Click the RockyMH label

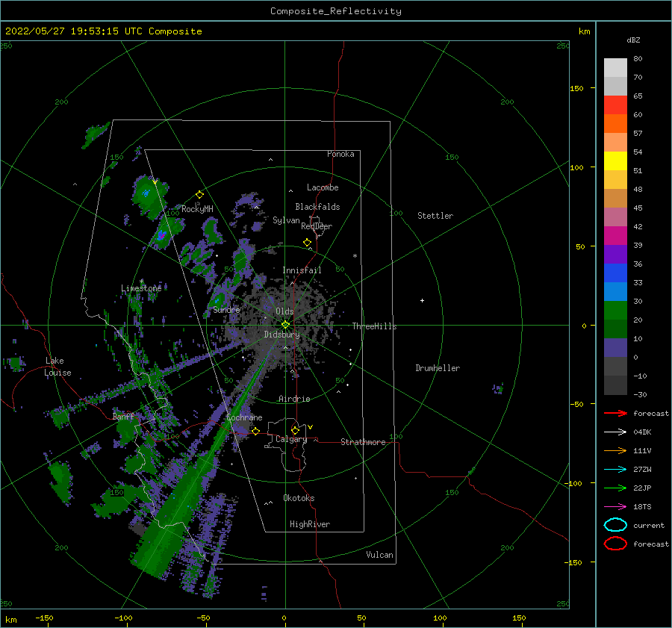tap(197, 209)
